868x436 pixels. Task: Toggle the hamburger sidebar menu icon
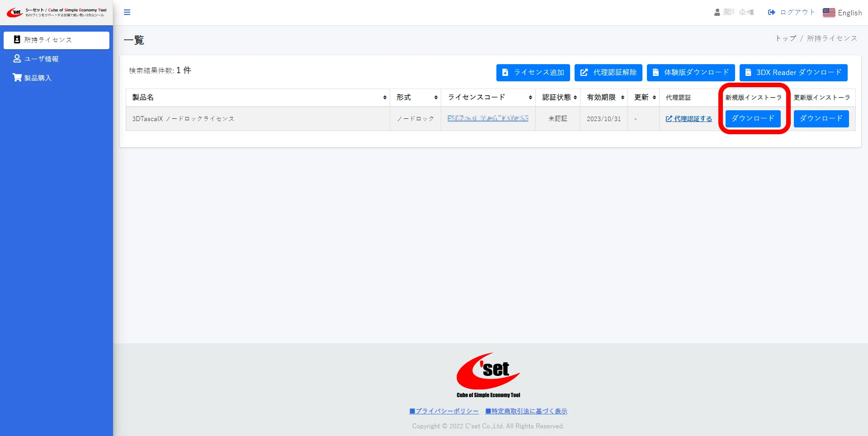click(x=127, y=12)
